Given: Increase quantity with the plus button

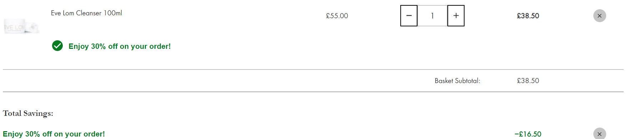Looking at the screenshot, I should [456, 16].
